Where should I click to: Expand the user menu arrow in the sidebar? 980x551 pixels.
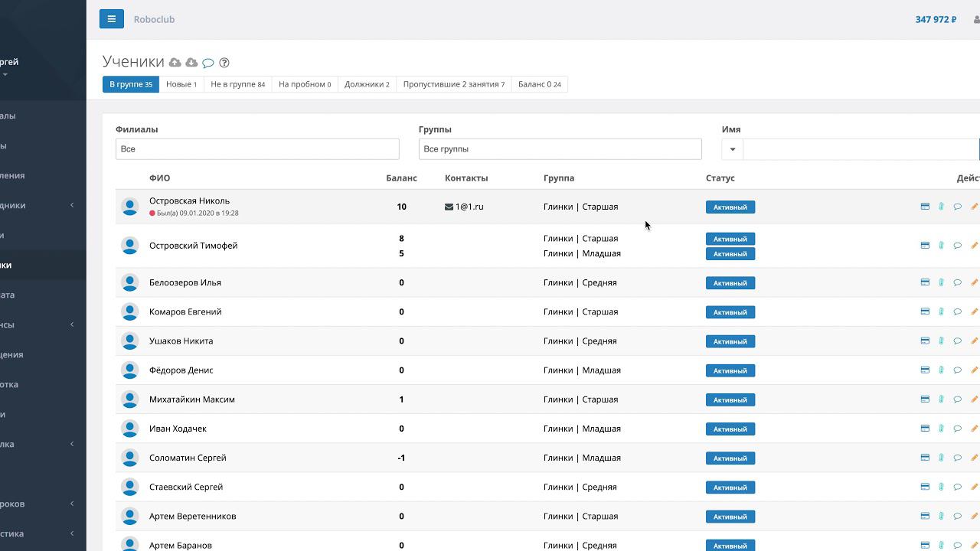pyautogui.click(x=5, y=75)
